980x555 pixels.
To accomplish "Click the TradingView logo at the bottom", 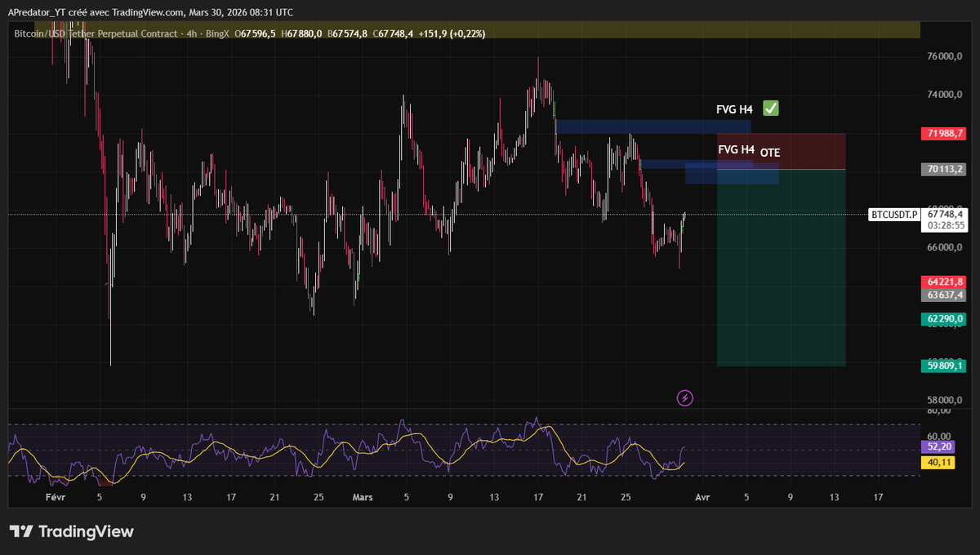I will [71, 531].
